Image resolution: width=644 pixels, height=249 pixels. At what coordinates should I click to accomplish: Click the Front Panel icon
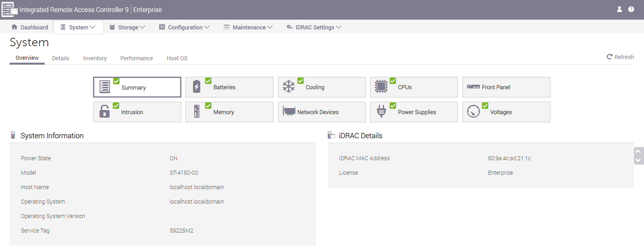[x=473, y=87]
